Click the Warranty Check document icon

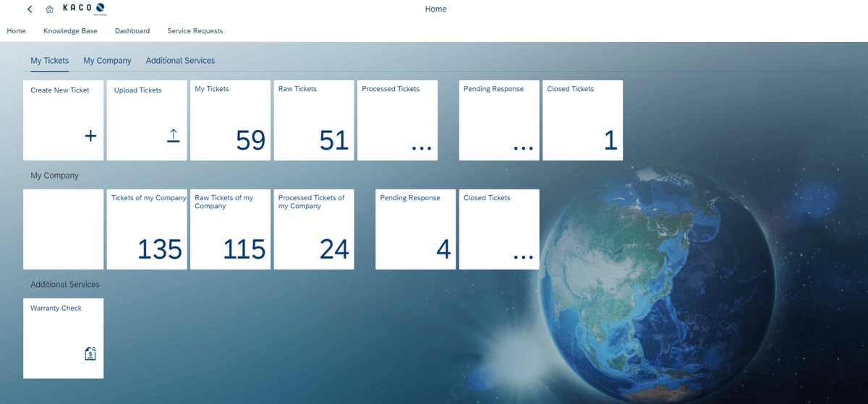[90, 353]
